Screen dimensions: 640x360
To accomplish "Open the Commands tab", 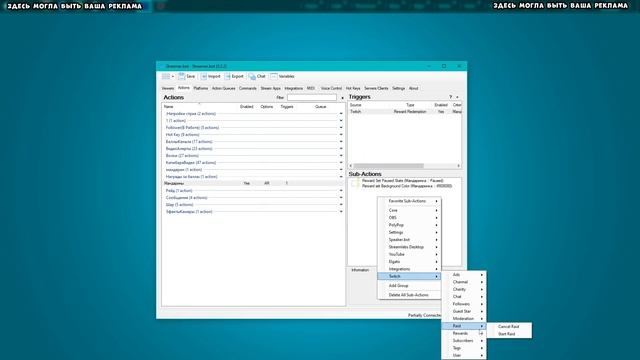I will tap(248, 88).
